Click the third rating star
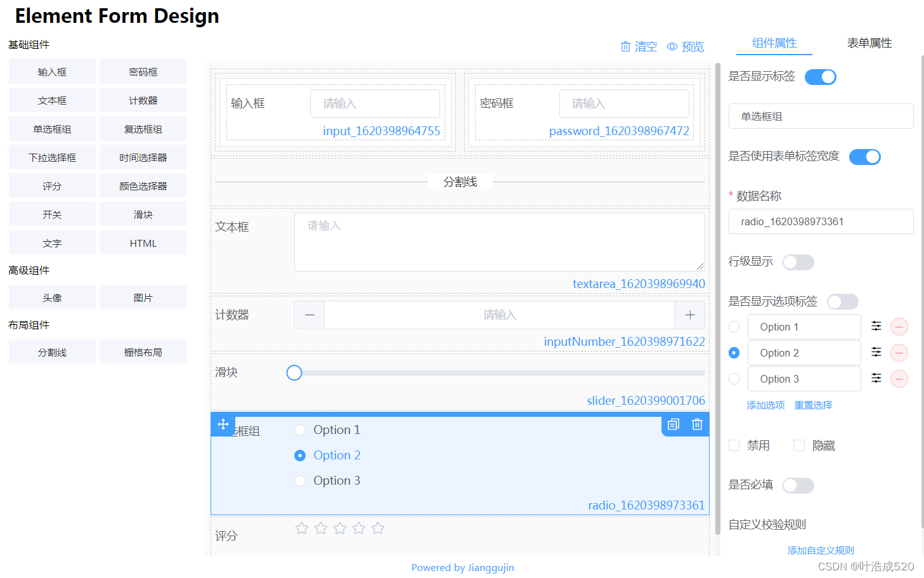 pos(340,528)
